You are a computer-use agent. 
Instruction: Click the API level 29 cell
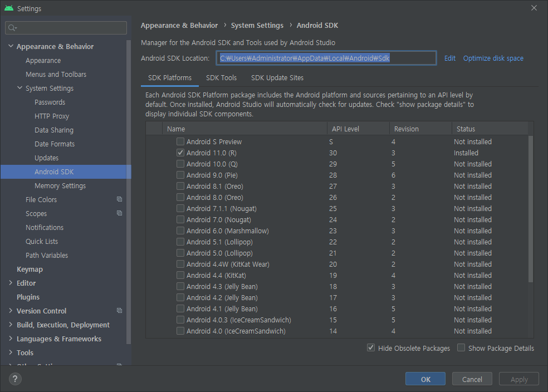[332, 164]
